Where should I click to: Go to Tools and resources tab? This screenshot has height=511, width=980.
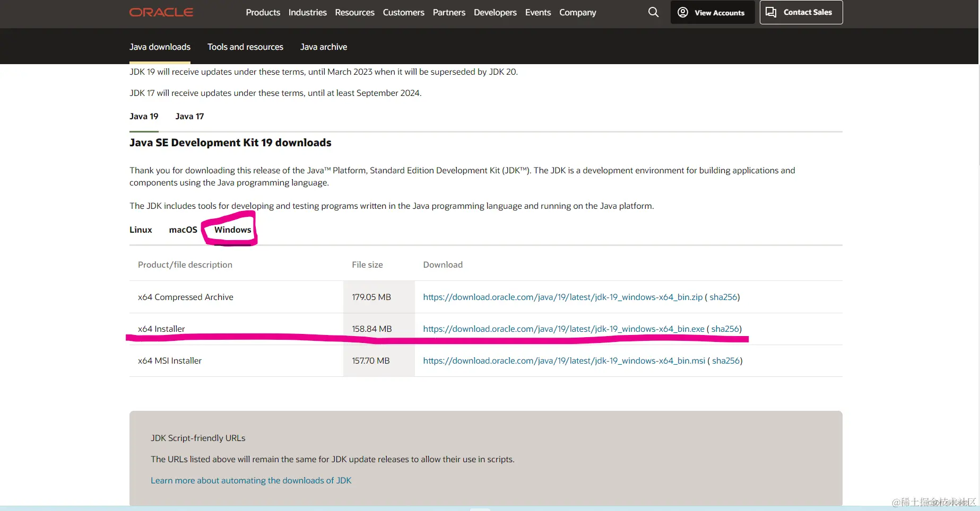pyautogui.click(x=245, y=47)
